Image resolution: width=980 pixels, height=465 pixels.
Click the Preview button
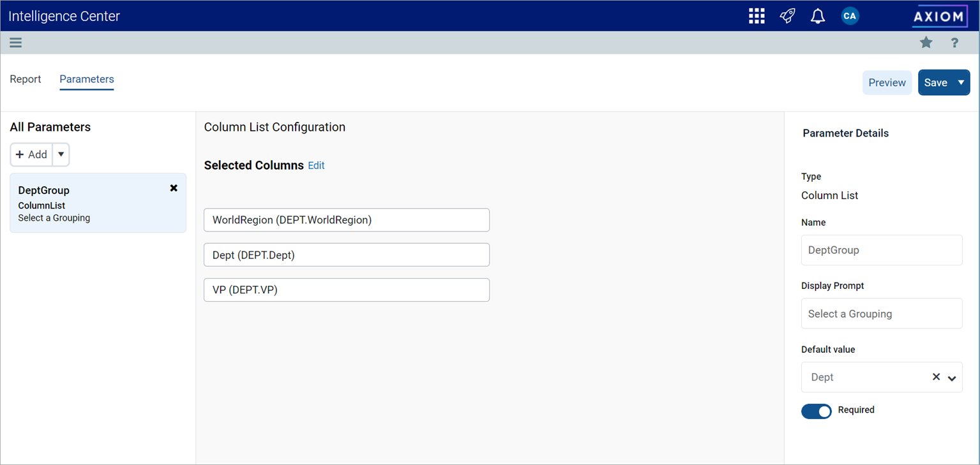[887, 82]
